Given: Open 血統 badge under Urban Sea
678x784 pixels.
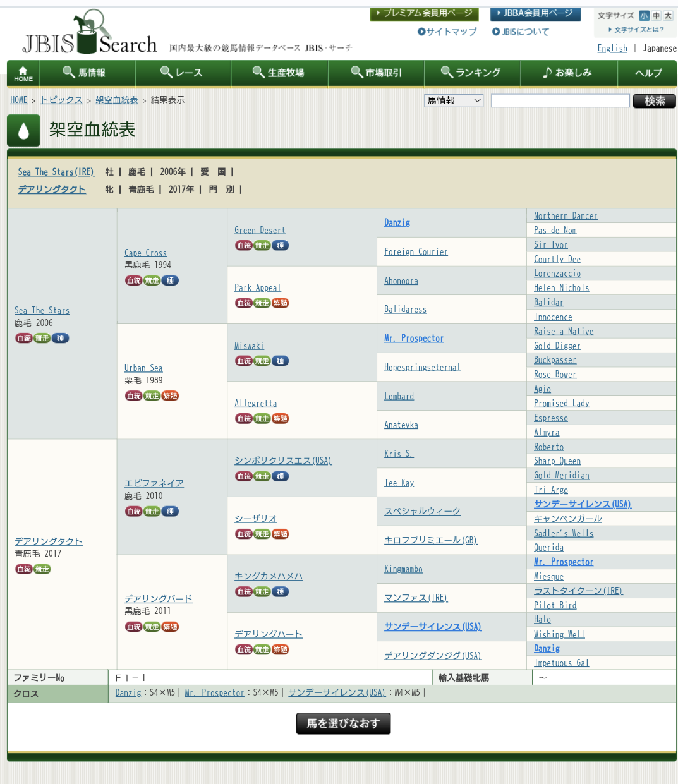Looking at the screenshot, I should point(133,395).
